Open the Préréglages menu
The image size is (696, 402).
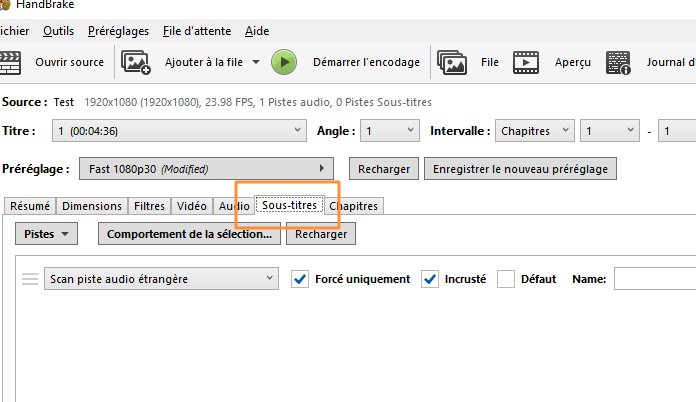point(119,31)
